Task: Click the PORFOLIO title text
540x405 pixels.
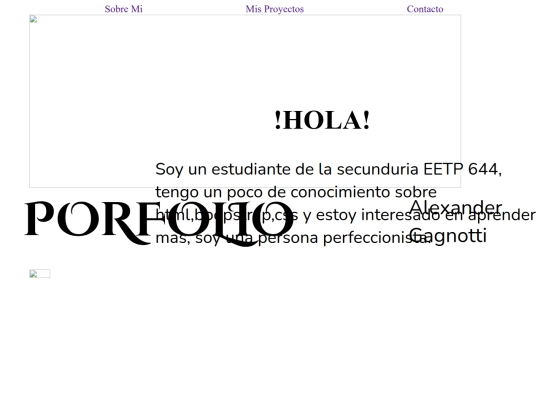Action: 159,223
